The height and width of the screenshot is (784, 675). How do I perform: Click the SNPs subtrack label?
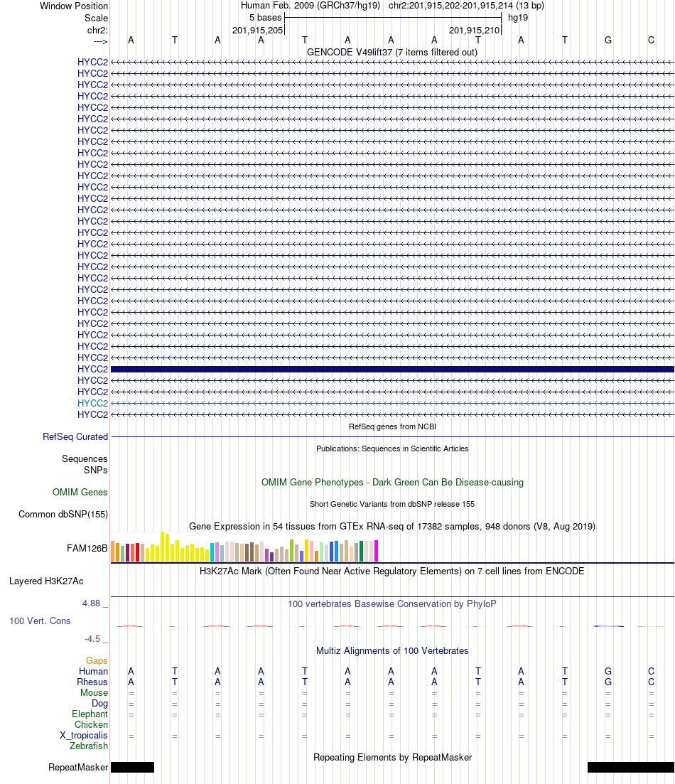coord(95,470)
